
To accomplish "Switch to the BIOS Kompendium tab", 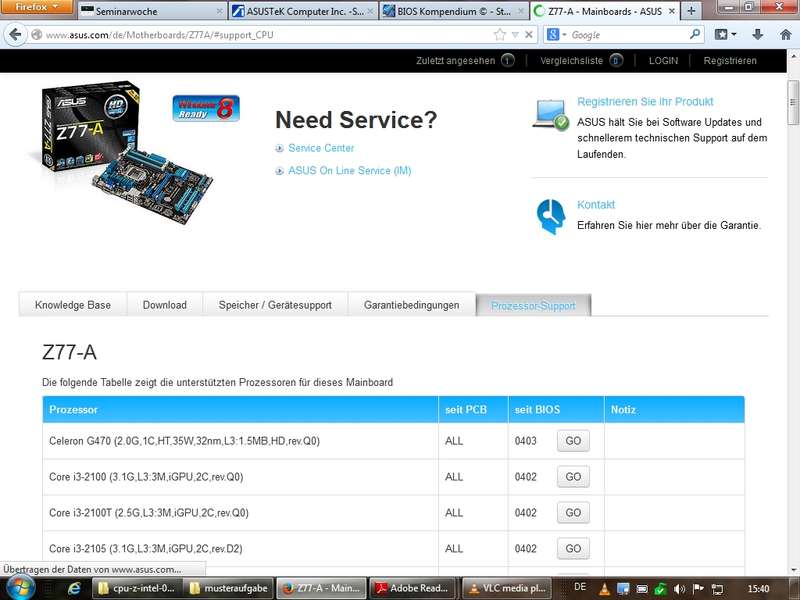I will click(452, 10).
